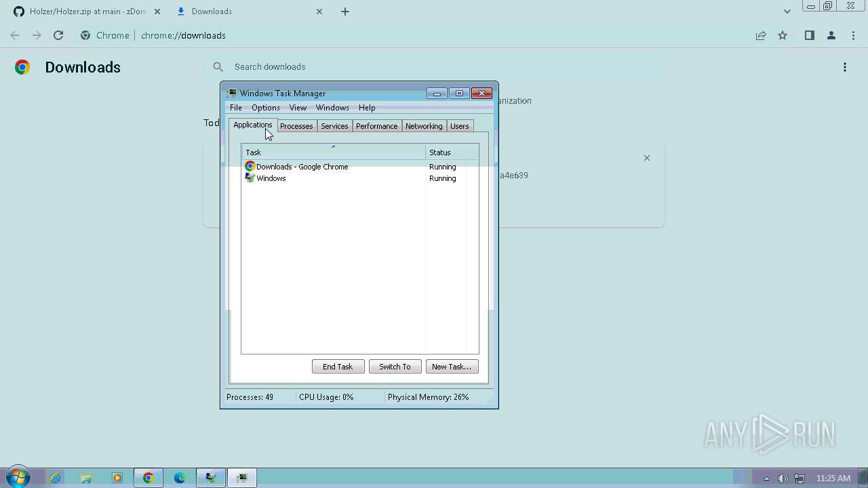Image resolution: width=868 pixels, height=488 pixels.
Task: Click the Switch To button
Action: click(x=395, y=367)
